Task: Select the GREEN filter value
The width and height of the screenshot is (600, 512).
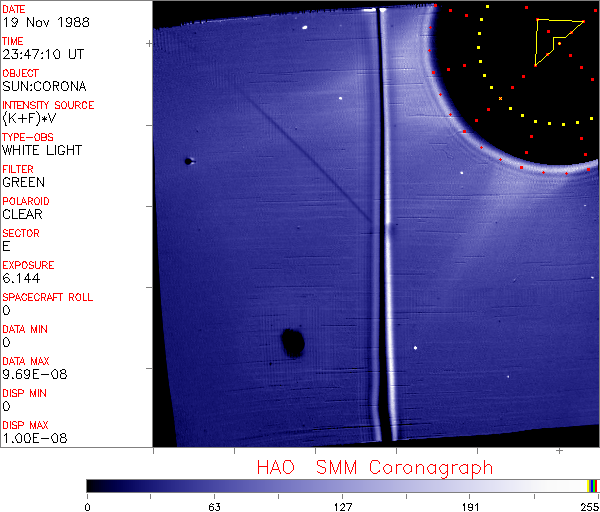Action: pyautogui.click(x=24, y=182)
